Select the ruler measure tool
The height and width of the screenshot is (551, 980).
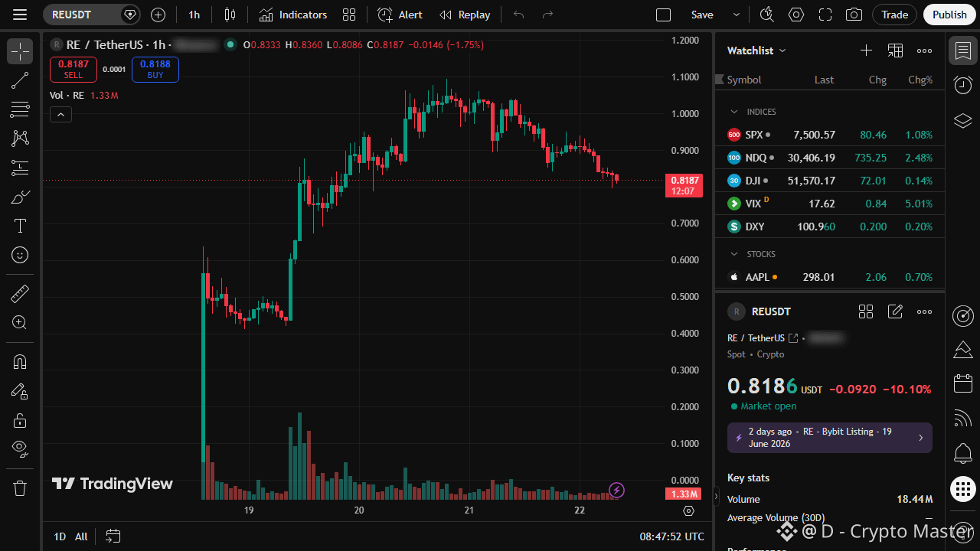pos(20,293)
